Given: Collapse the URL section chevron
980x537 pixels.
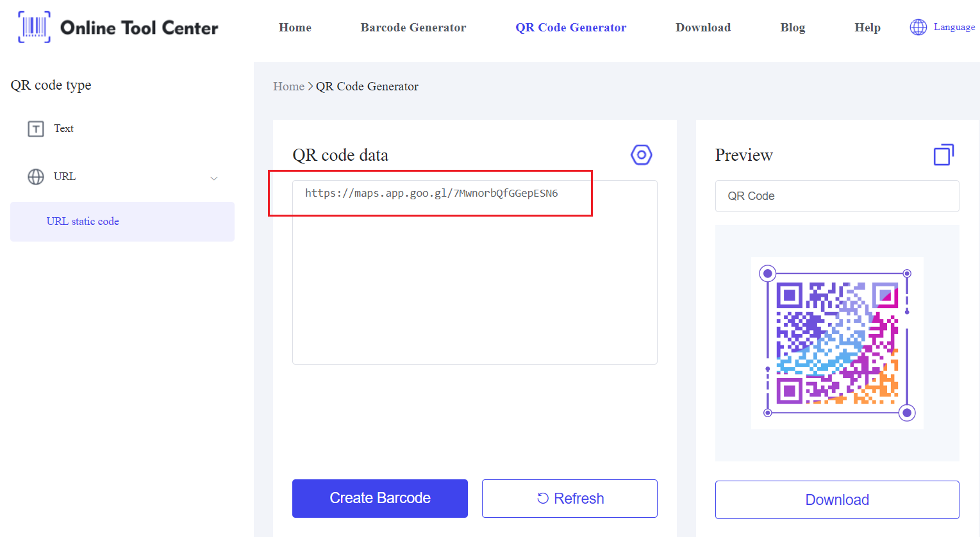Looking at the screenshot, I should (x=214, y=178).
